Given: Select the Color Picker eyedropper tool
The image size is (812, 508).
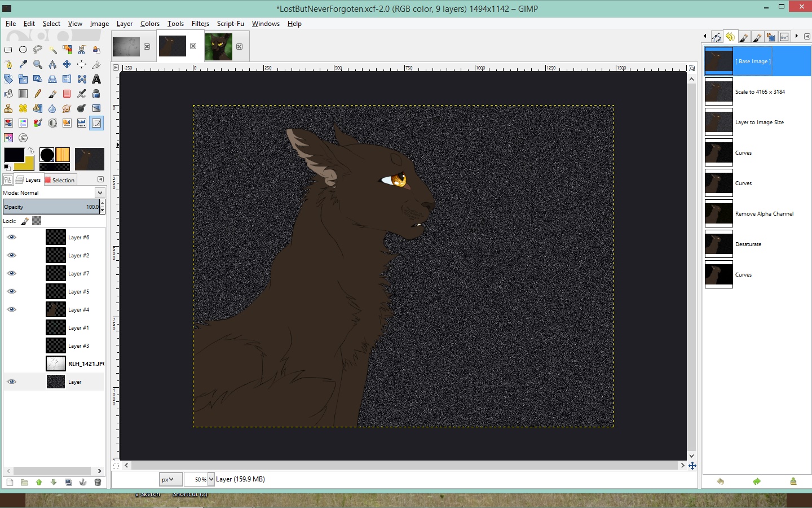Looking at the screenshot, I should tap(23, 64).
